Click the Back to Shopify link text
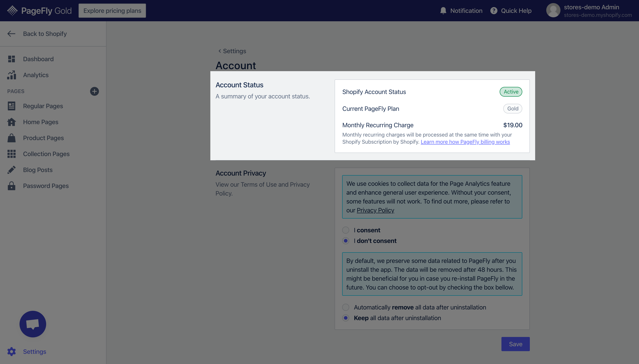The image size is (639, 364). 45,34
